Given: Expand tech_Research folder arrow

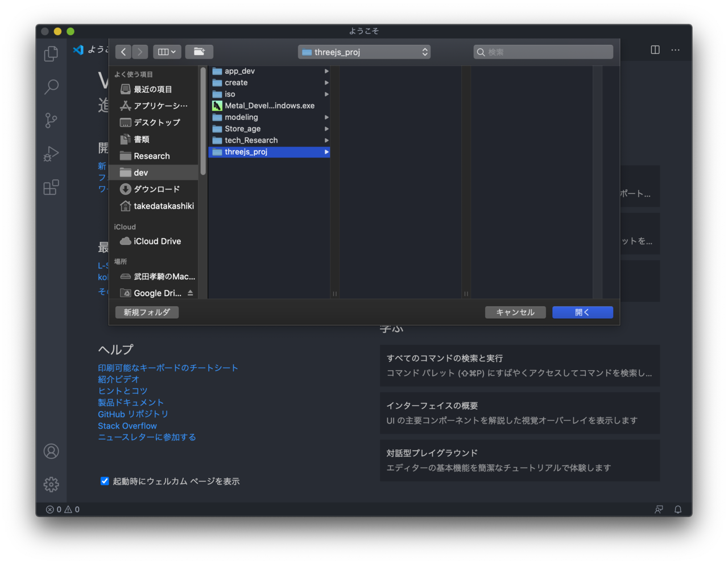Looking at the screenshot, I should coord(326,140).
